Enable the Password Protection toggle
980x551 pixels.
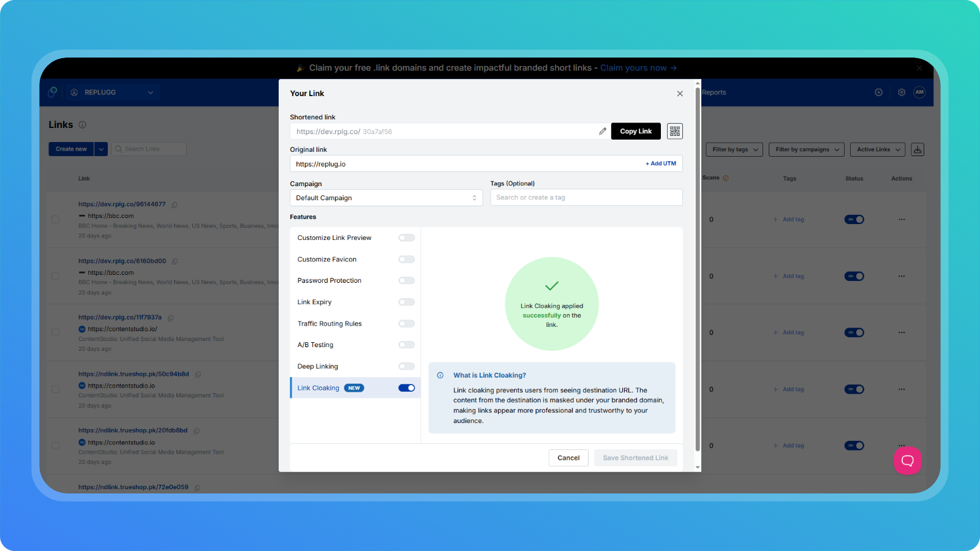click(x=407, y=280)
